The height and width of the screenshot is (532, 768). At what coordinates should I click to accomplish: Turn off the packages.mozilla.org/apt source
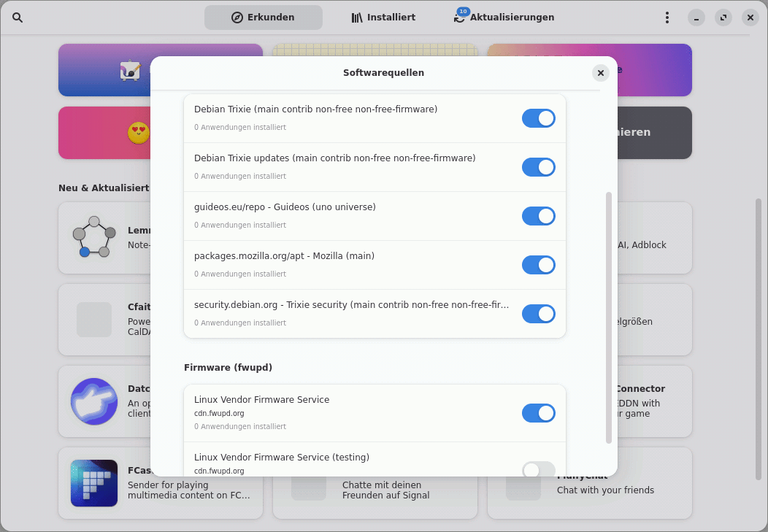click(538, 265)
